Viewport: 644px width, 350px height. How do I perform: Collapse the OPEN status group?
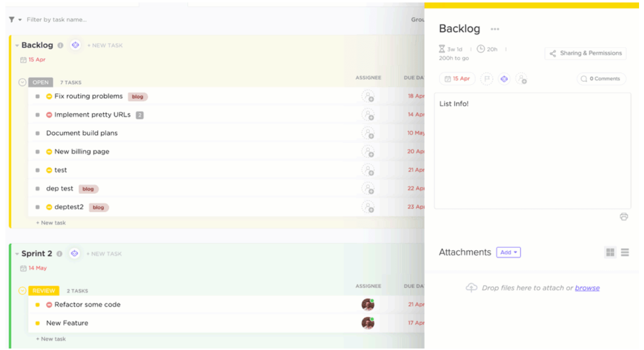(x=22, y=83)
